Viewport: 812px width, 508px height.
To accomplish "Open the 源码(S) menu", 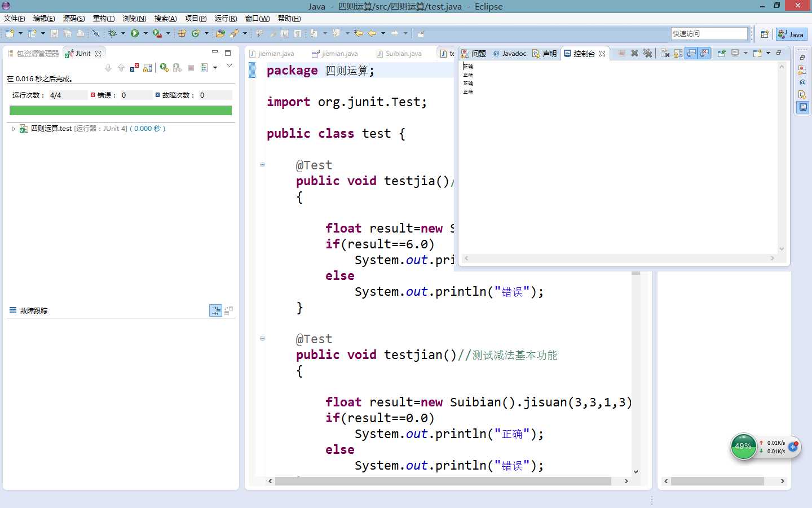I will tap(74, 19).
